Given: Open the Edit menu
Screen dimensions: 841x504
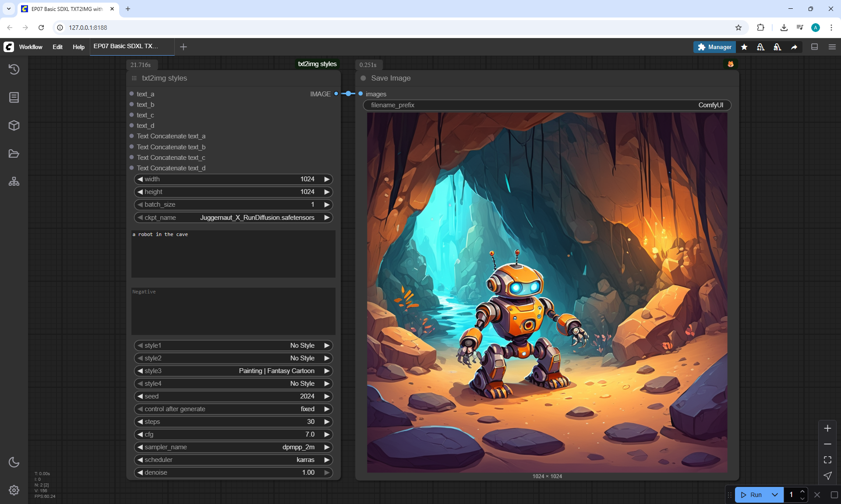Looking at the screenshot, I should 57,47.
